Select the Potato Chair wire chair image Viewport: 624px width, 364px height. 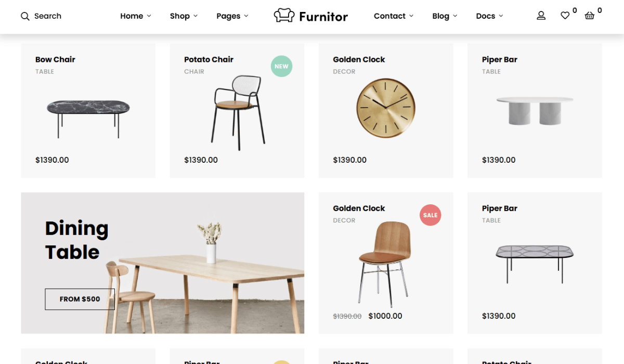click(x=237, y=113)
